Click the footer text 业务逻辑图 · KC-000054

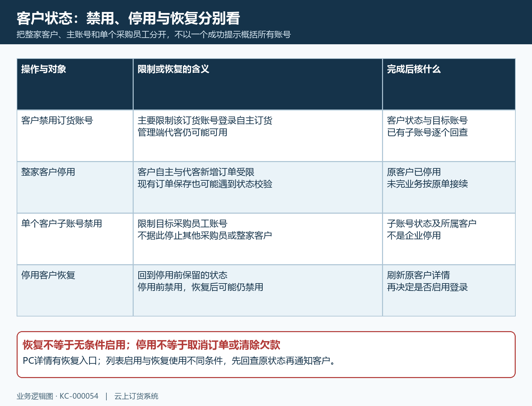pyautogui.click(x=58, y=396)
